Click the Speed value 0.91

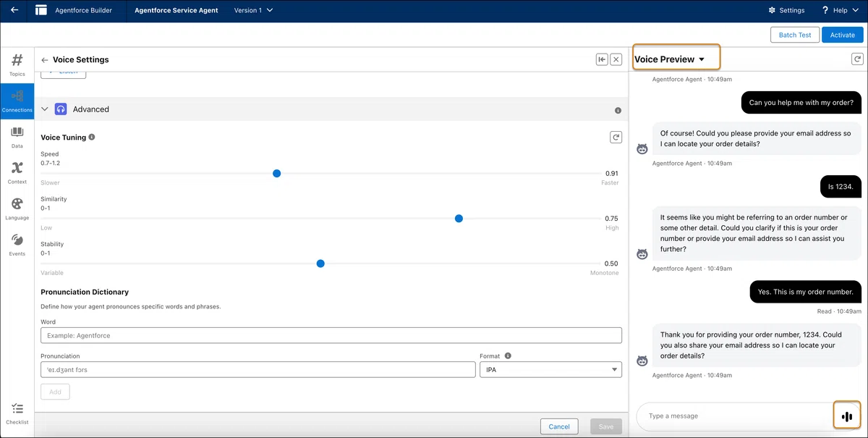coord(612,174)
